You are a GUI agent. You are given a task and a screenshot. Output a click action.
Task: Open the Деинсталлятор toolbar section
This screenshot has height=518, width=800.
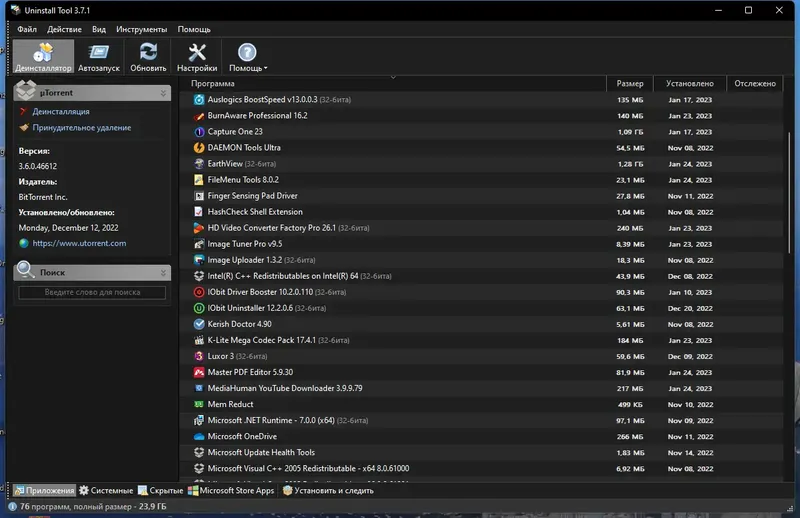[x=43, y=57]
